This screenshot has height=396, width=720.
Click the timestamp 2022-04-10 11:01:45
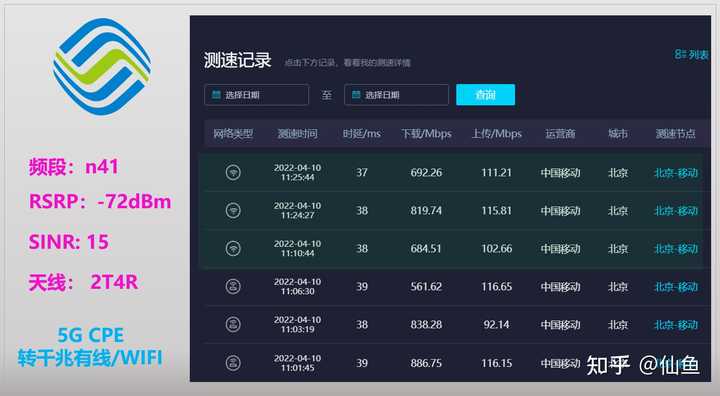pyautogui.click(x=297, y=363)
